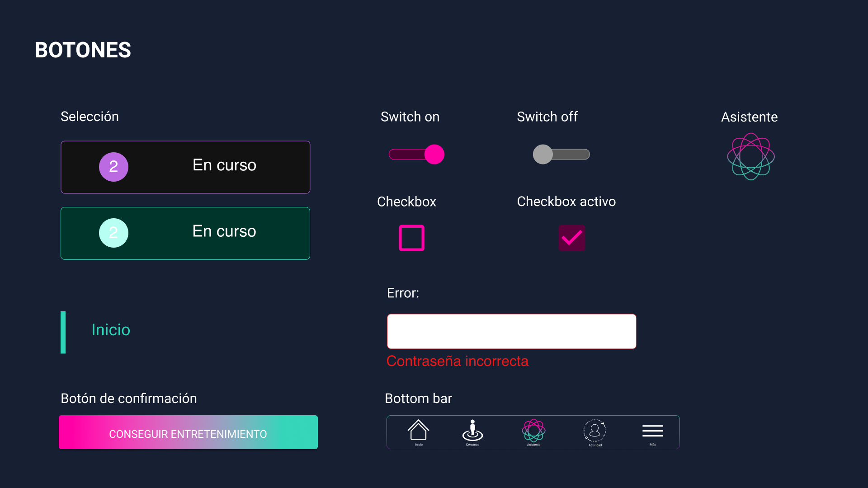Click the mint green number 2 badge
The height and width of the screenshot is (488, 868).
[x=113, y=233]
